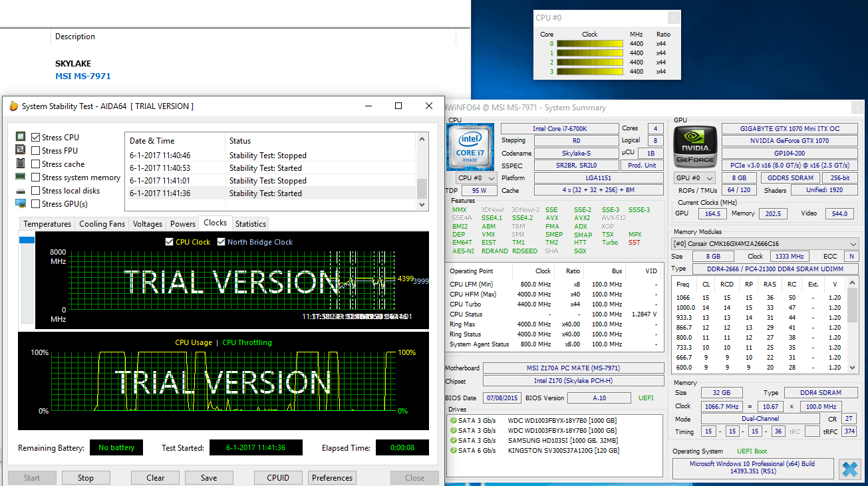Click the blue X icon in HWiNFO summary

pyautogui.click(x=849, y=469)
